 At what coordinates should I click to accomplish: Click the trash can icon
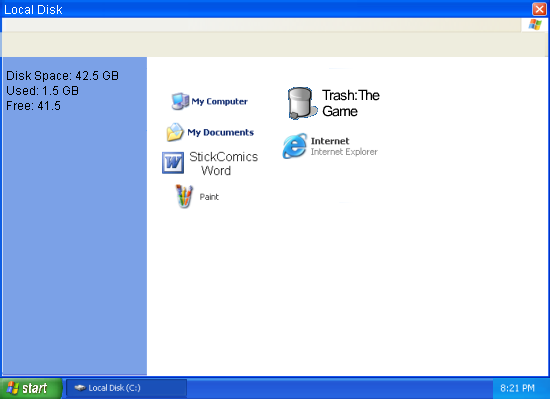[x=302, y=103]
